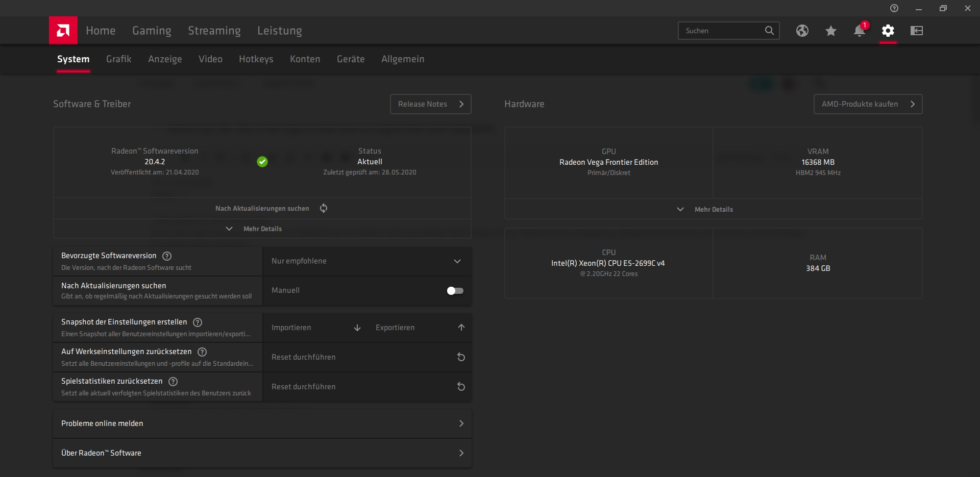Switch to the Grafik tab
The width and height of the screenshot is (980, 477).
[x=119, y=59]
